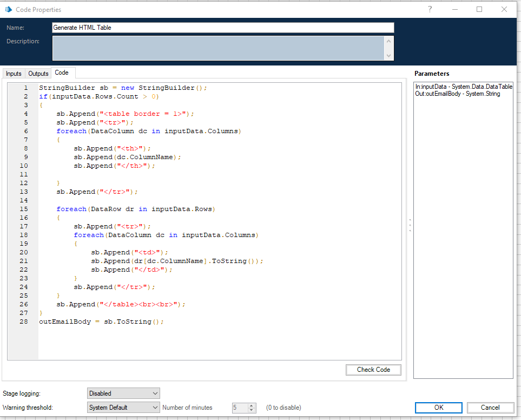Switch to the Inputs tab

point(14,74)
